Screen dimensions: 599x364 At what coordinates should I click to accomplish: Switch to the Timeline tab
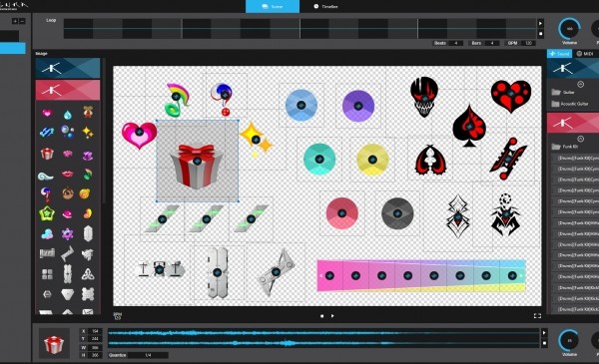(325, 7)
